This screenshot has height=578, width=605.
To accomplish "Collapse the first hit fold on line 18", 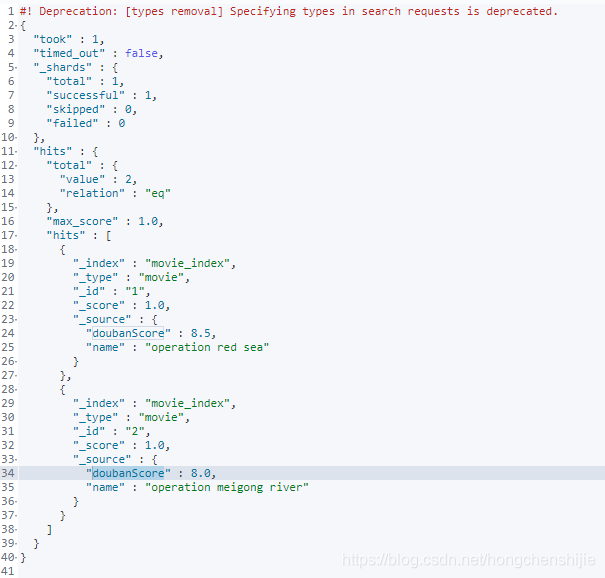I will point(16,249).
